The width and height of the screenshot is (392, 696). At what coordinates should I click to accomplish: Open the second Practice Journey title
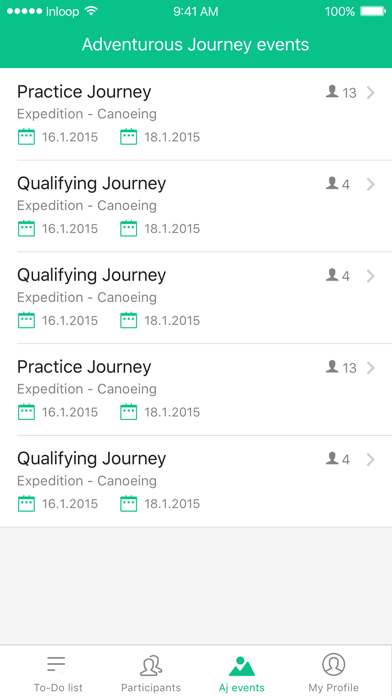[x=84, y=367]
